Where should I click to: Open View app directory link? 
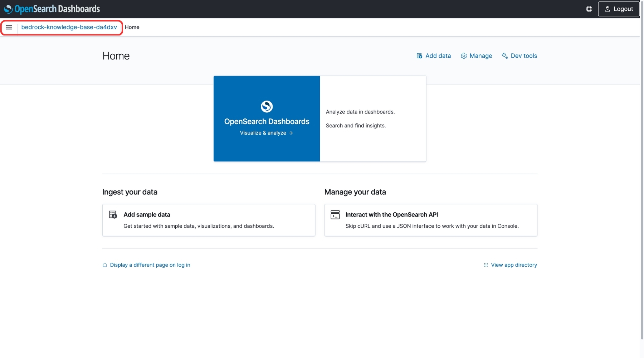[514, 265]
